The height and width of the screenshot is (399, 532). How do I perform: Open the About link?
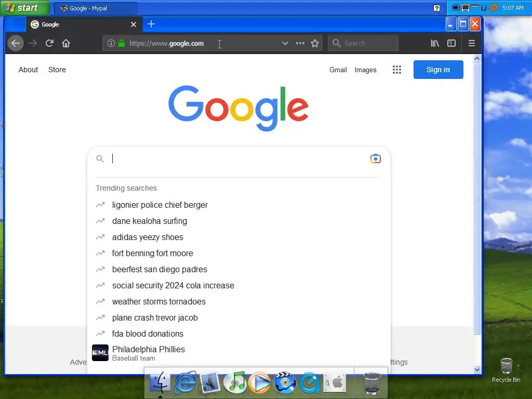click(28, 70)
